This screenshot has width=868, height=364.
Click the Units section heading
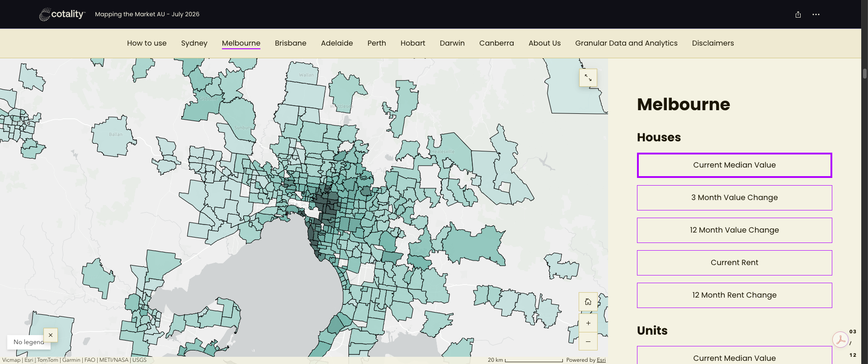(x=652, y=331)
